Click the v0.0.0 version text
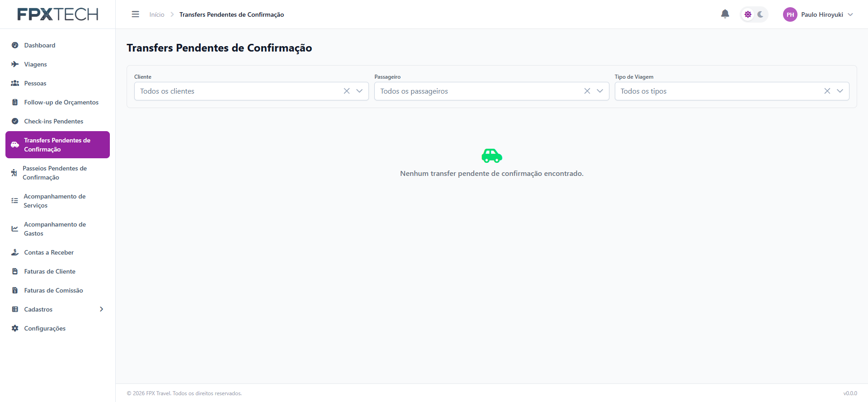Screen dimensions: 868x402 850,393
